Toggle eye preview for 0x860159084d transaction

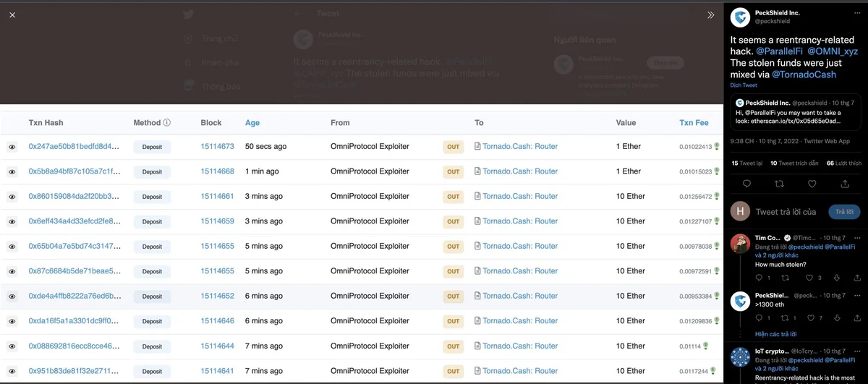click(12, 197)
